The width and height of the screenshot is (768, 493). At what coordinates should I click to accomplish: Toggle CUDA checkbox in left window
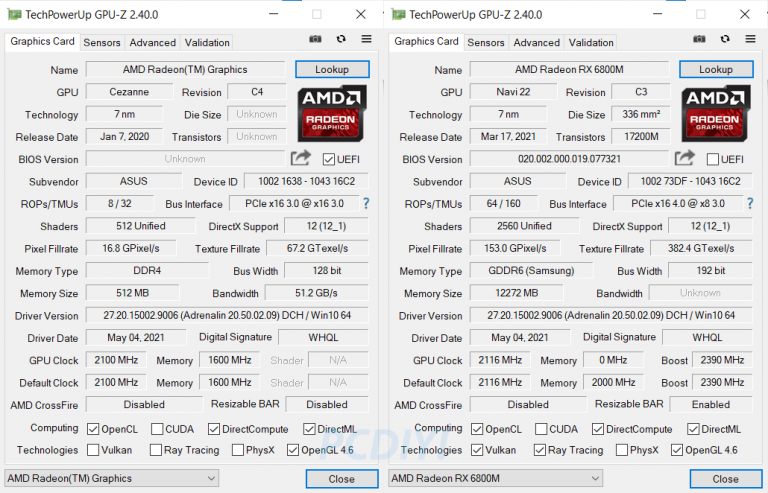[x=157, y=429]
